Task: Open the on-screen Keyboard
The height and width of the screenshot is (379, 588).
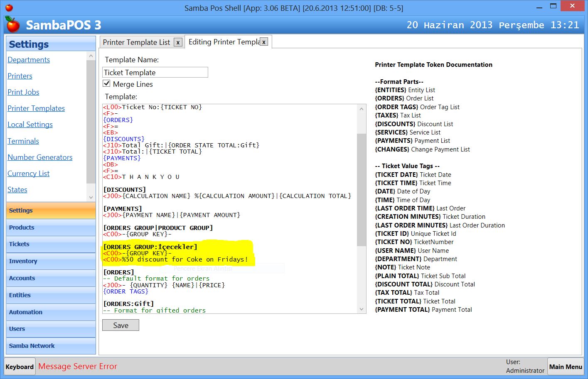Action: (20, 367)
